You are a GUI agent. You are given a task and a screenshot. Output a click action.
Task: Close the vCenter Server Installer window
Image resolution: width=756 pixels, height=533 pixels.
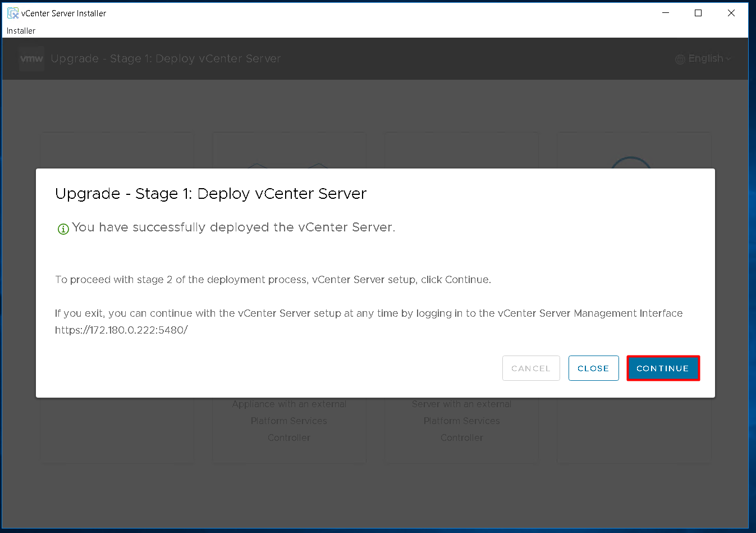(x=731, y=13)
